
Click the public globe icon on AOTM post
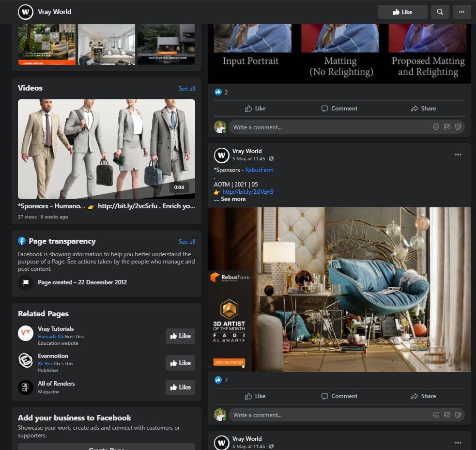click(x=271, y=158)
